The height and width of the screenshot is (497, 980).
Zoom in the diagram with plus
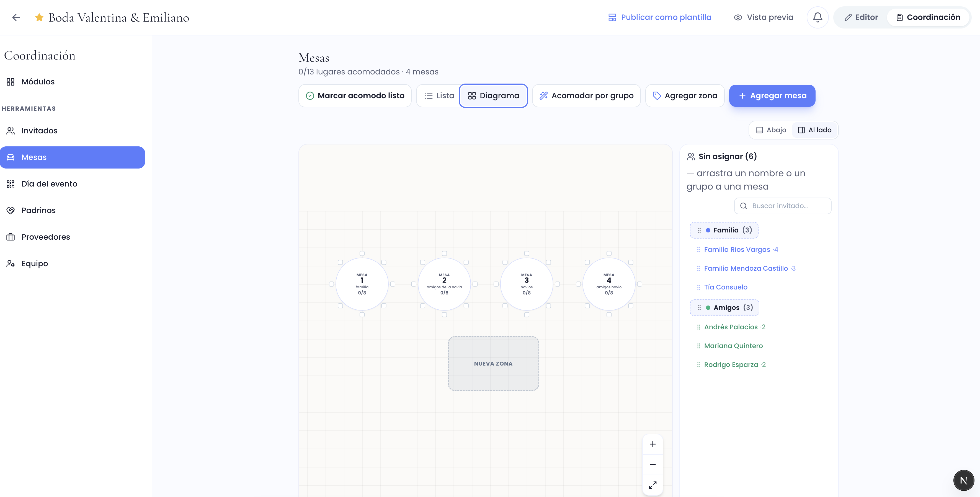[653, 444]
